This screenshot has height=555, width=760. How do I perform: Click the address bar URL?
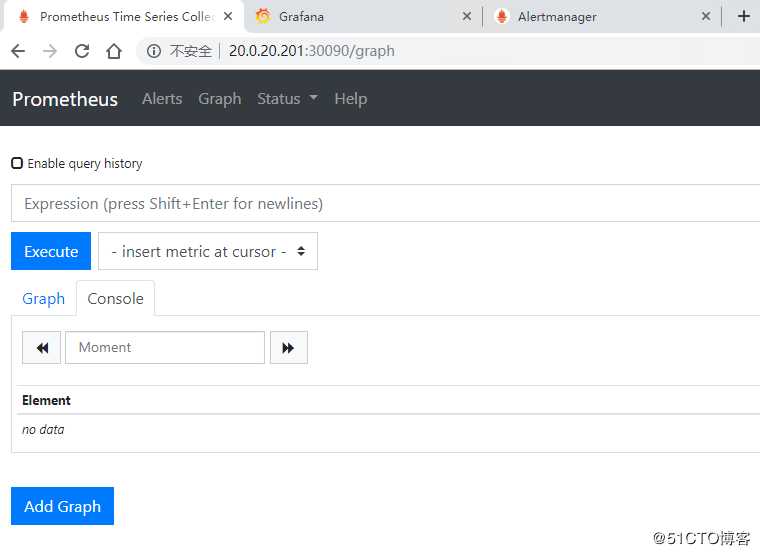pos(312,51)
